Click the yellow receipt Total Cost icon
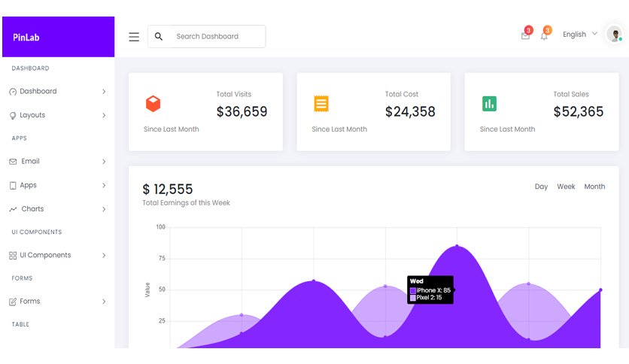This screenshot has width=629, height=364. 321,104
